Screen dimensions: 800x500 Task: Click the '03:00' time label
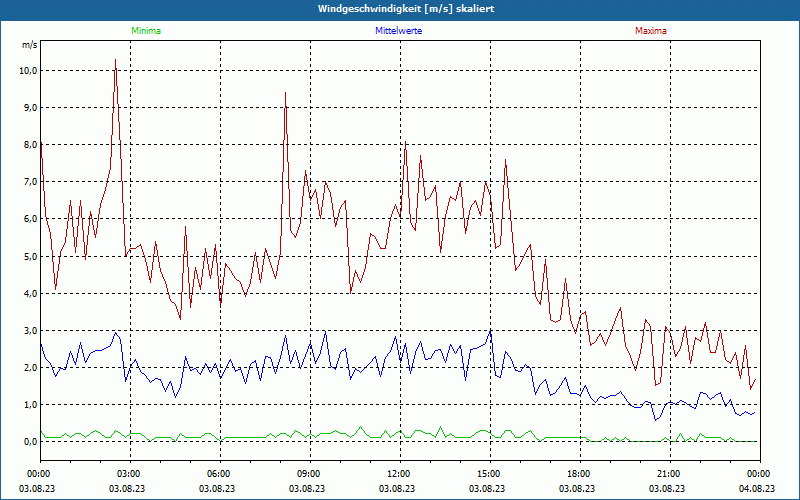click(127, 474)
